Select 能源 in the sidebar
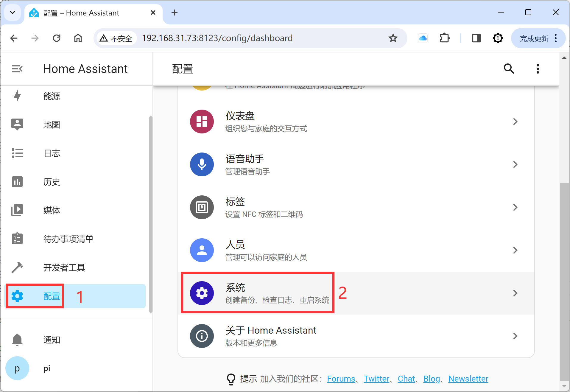Image resolution: width=570 pixels, height=392 pixels. (x=76, y=96)
